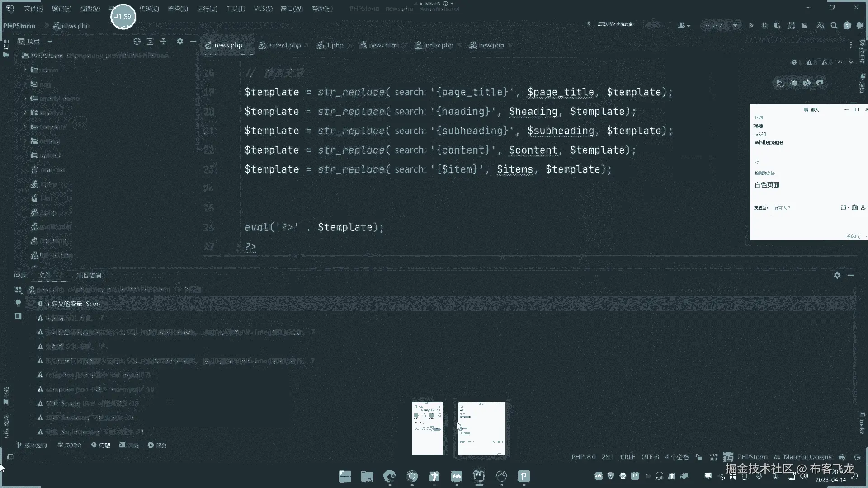Open project panel settings gear
The width and height of the screenshot is (868, 488).
(180, 42)
